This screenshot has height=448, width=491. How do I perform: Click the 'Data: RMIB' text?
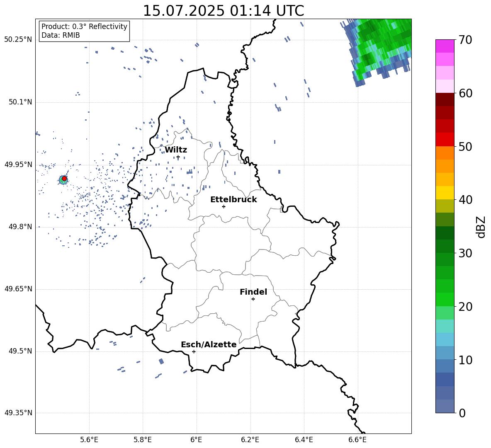click(x=61, y=35)
